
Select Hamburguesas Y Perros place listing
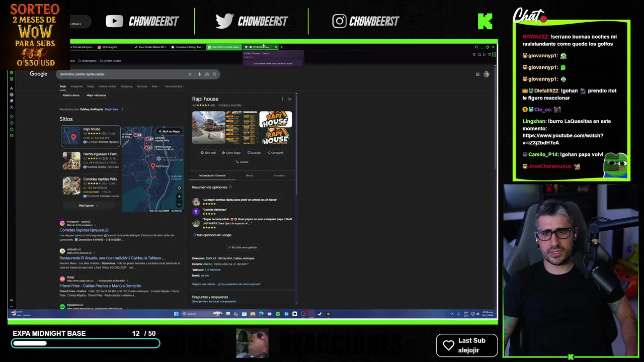click(x=91, y=160)
